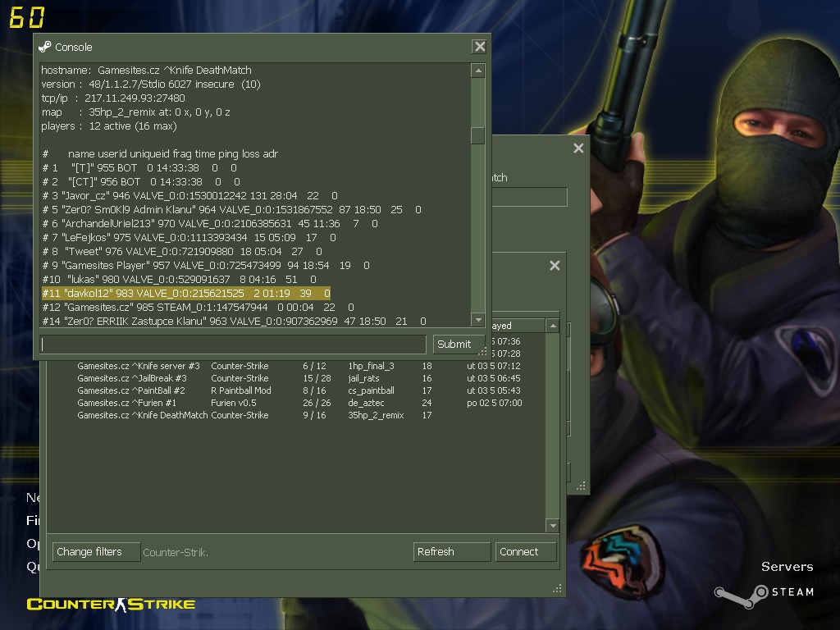Close the Console window

(x=479, y=47)
